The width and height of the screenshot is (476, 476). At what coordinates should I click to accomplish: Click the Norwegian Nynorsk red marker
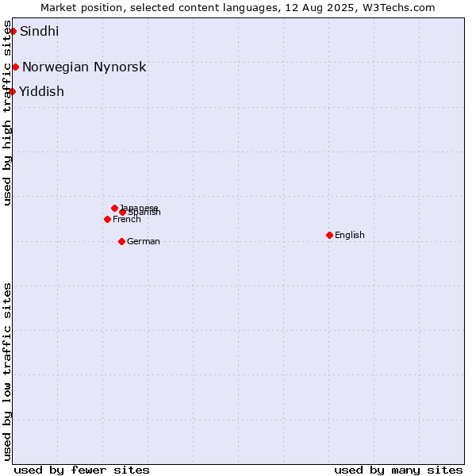coord(16,67)
